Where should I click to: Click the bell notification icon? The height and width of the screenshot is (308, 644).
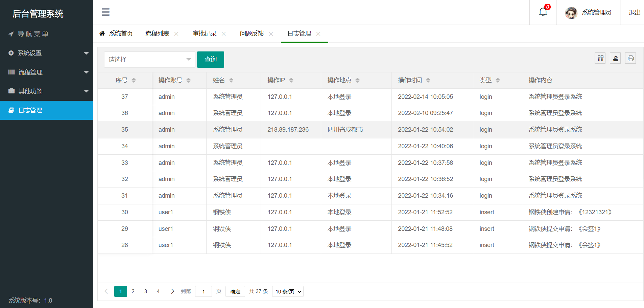click(543, 11)
